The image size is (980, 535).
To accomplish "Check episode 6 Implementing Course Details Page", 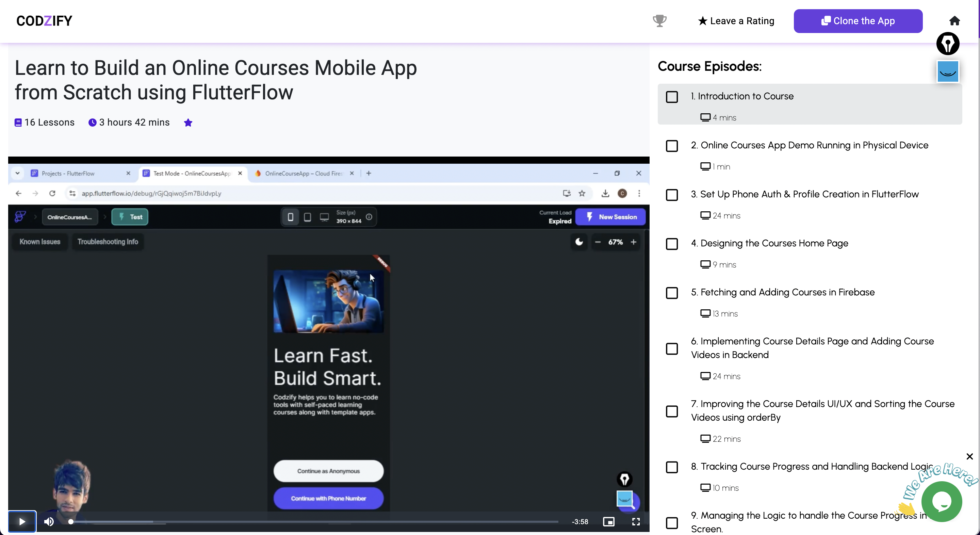I will (x=671, y=348).
